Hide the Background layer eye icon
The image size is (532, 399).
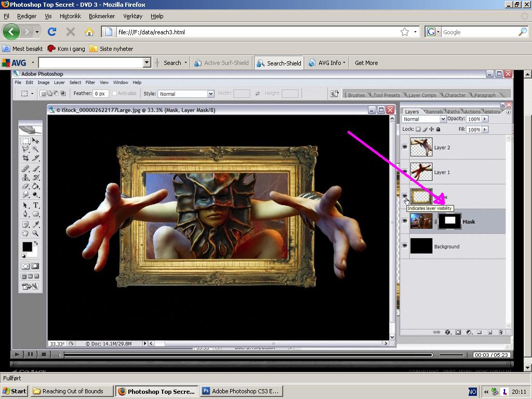(404, 245)
